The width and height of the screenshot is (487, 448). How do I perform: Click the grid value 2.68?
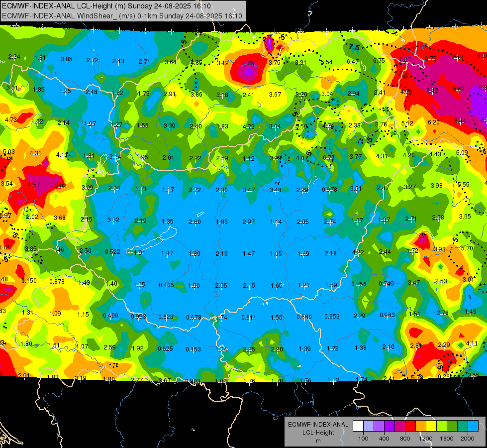(438, 218)
